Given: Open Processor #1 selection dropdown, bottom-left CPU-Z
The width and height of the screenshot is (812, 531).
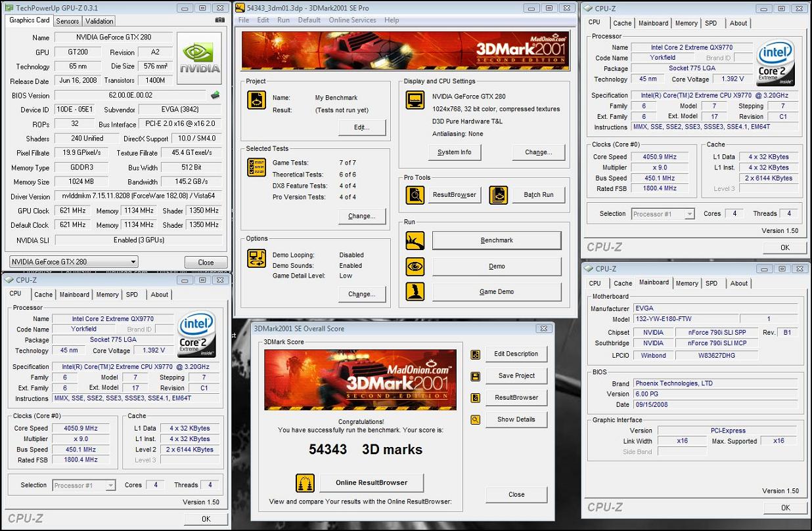Looking at the screenshot, I should (x=83, y=486).
